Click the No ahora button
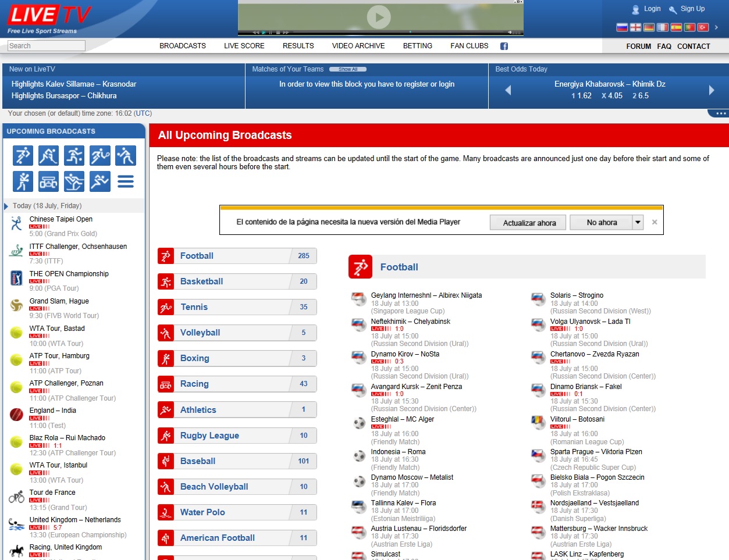Viewport: 729px width, 560px height. tap(602, 223)
